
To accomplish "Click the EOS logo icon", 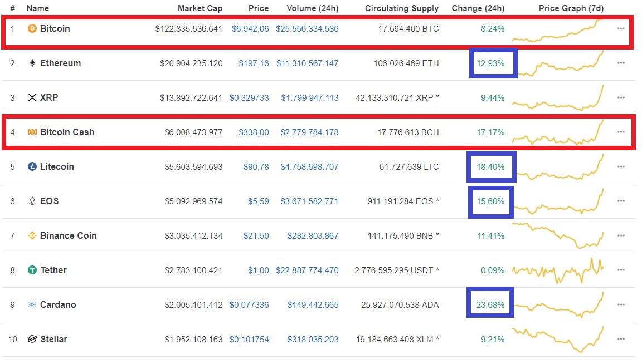I will pos(32,201).
